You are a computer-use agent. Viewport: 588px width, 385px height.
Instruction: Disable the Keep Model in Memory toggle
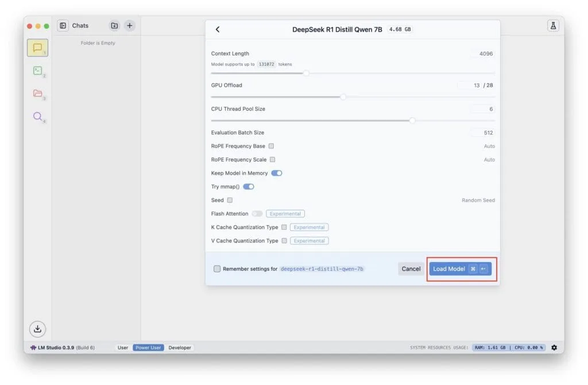tap(276, 173)
